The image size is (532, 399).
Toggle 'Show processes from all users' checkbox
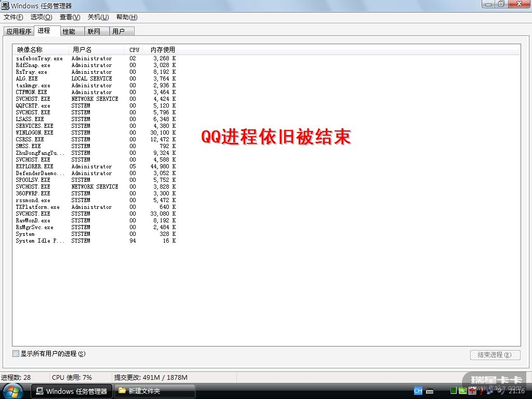[16, 353]
